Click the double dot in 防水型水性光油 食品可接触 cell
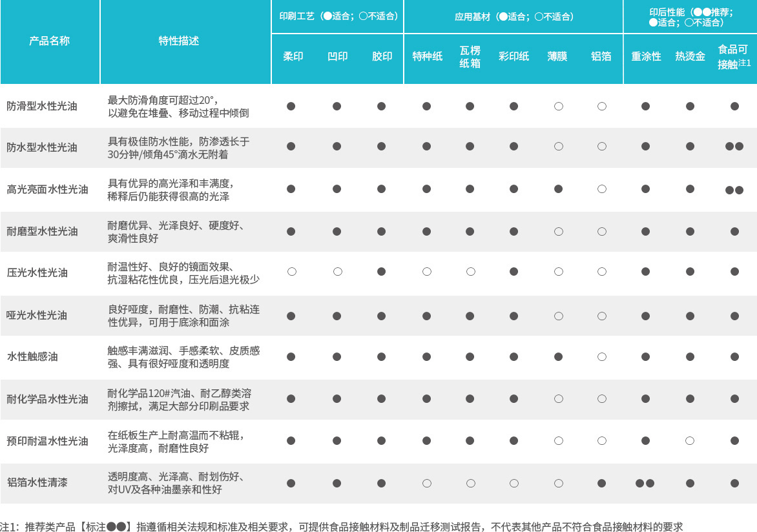The width and height of the screenshot is (757, 532). coord(734,147)
